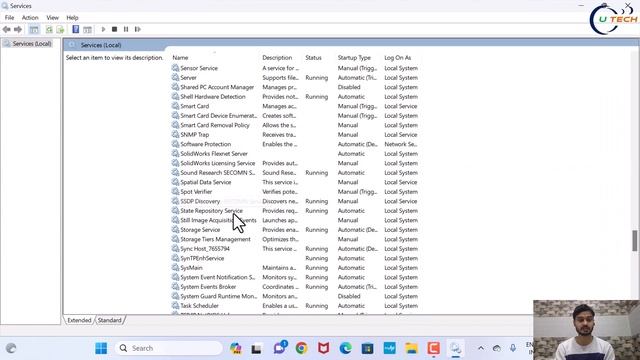The height and width of the screenshot is (360, 640).
Task: Sort by the Log On As column header
Action: click(x=398, y=58)
